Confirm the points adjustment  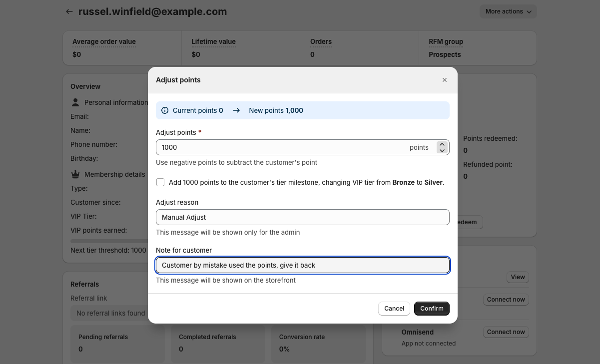point(432,309)
